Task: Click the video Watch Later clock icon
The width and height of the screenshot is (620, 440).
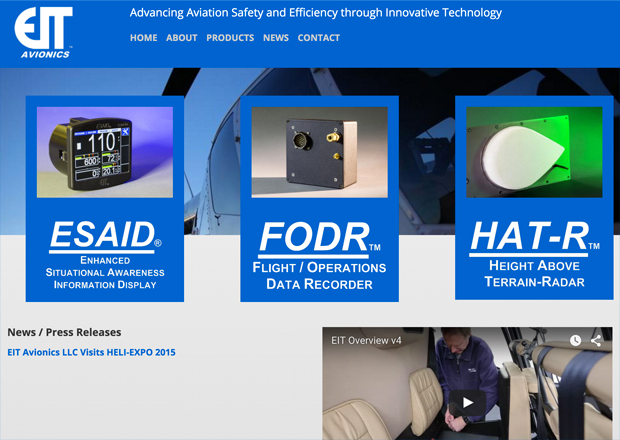Action: 575,340
